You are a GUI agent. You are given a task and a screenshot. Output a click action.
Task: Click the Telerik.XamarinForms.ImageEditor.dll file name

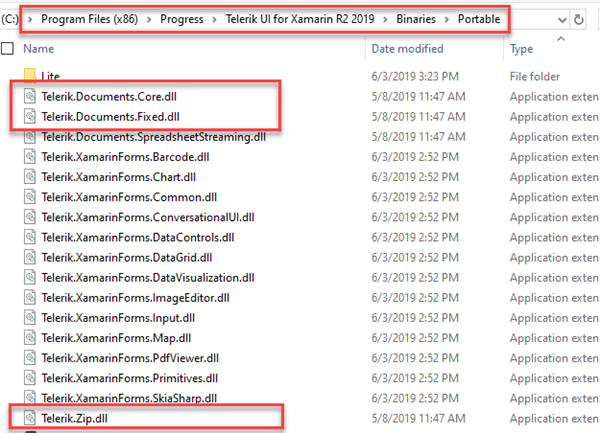tap(135, 298)
